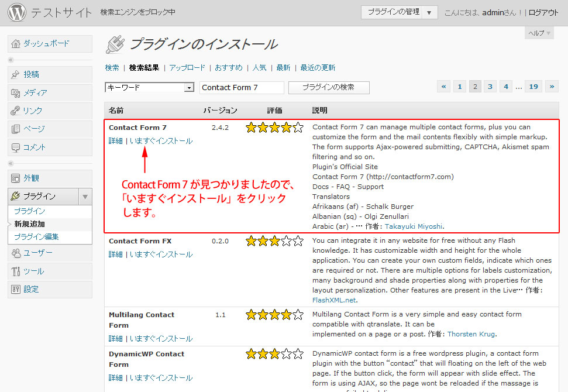Expand the ヘルプ help tab
Viewport: 568px width, 392px height.
click(539, 33)
